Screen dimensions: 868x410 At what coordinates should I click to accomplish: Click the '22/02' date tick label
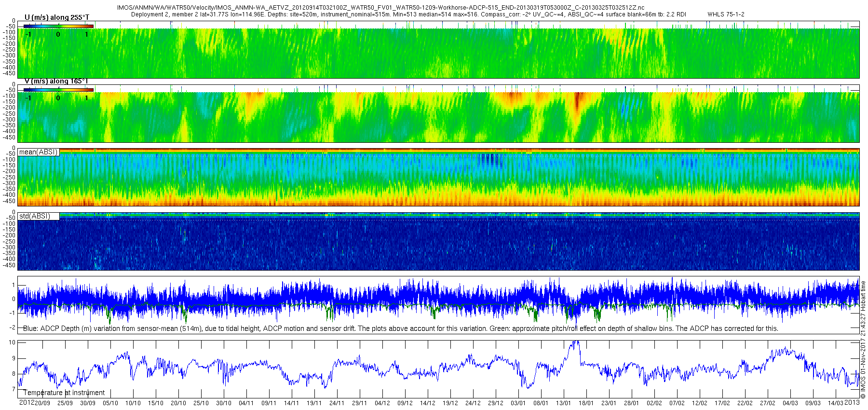point(745,403)
